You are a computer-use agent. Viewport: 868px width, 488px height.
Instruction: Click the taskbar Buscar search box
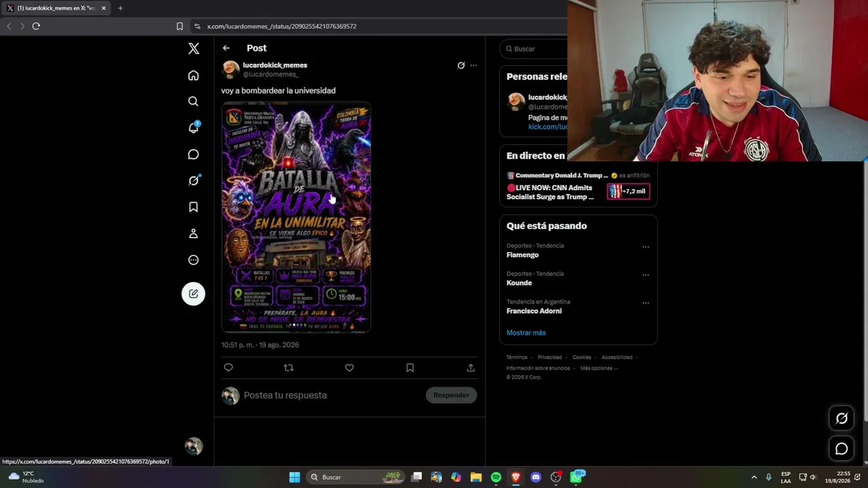tap(355, 477)
